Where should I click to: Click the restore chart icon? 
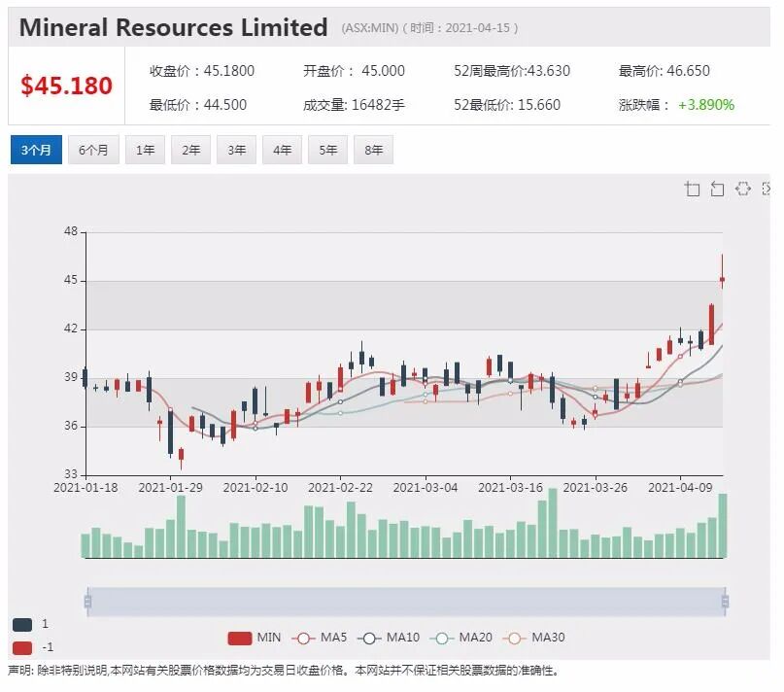(x=743, y=189)
